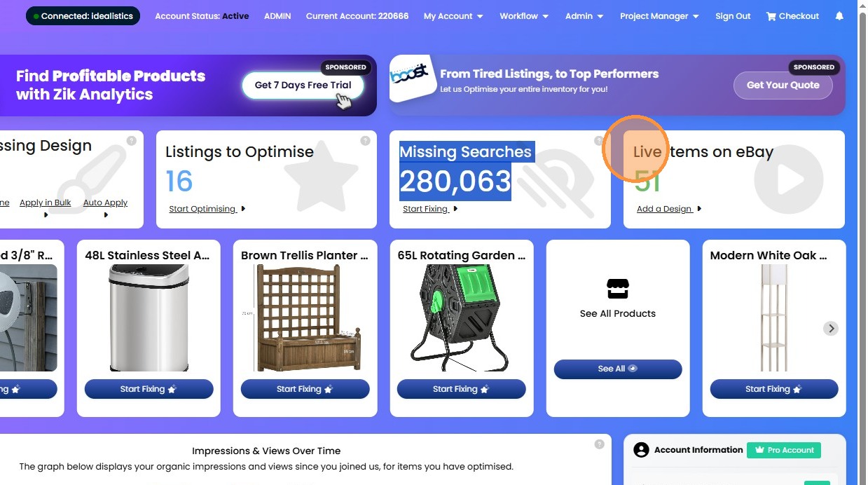Click the Get Your Quote button
Image resolution: width=868 pixels, height=485 pixels.
click(x=783, y=86)
